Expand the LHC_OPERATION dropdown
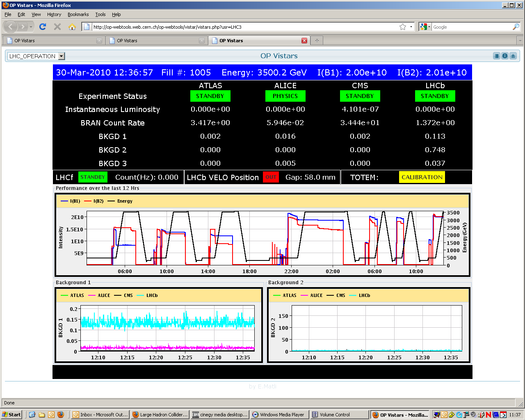The image size is (525, 420). pos(62,56)
